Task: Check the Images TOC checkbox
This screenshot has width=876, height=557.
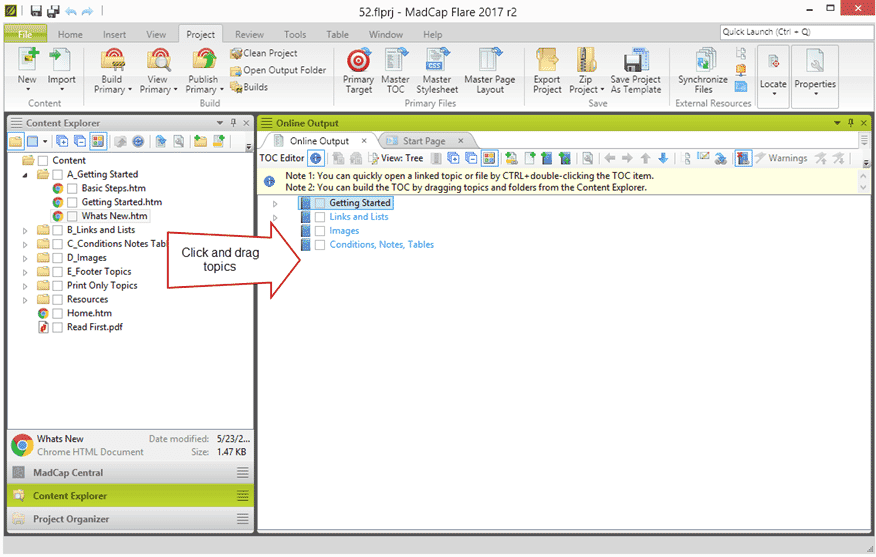Action: (320, 231)
